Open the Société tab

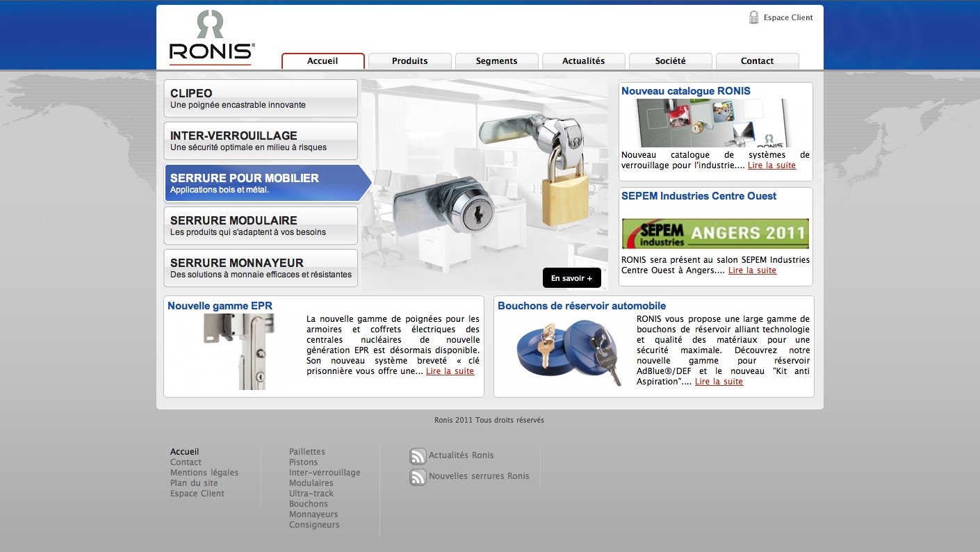click(671, 61)
